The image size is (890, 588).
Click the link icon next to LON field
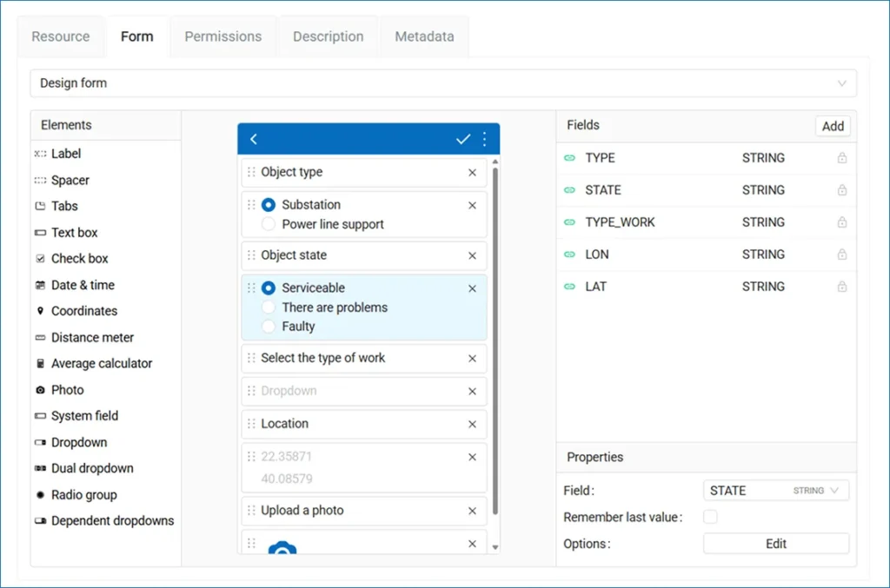click(x=570, y=254)
